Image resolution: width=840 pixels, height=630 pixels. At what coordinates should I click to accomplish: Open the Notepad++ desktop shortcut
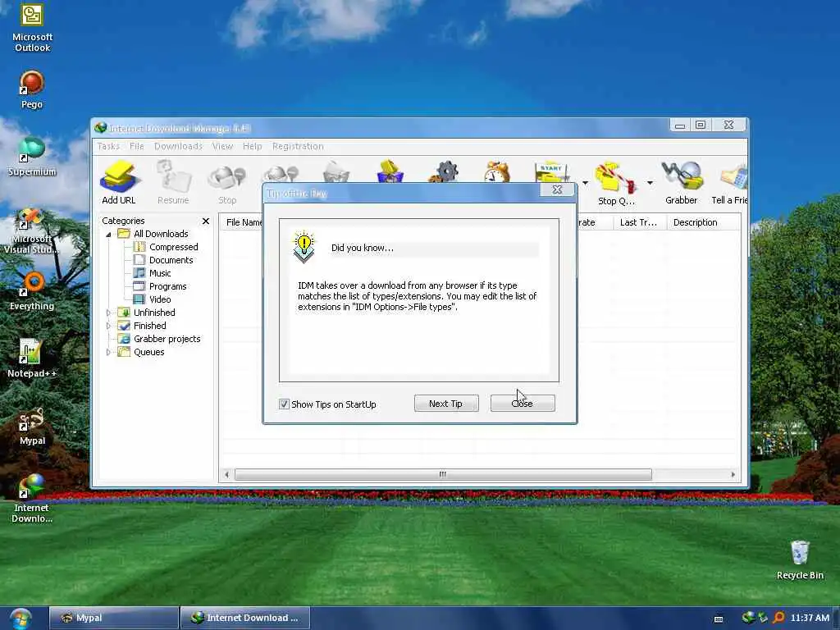[x=32, y=358]
